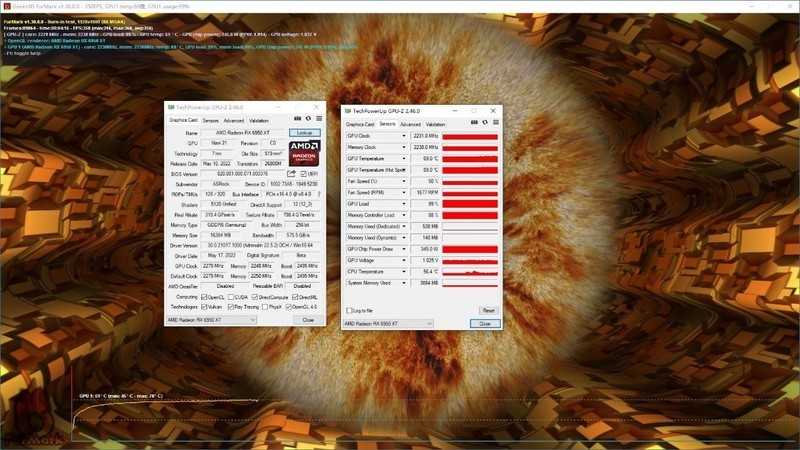This screenshot has height=450, width=800.
Task: Click the Reset button in Sensors window
Action: point(488,310)
